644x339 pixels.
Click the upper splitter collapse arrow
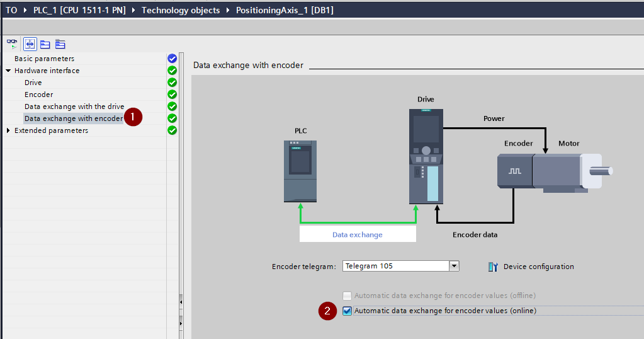coord(181,302)
